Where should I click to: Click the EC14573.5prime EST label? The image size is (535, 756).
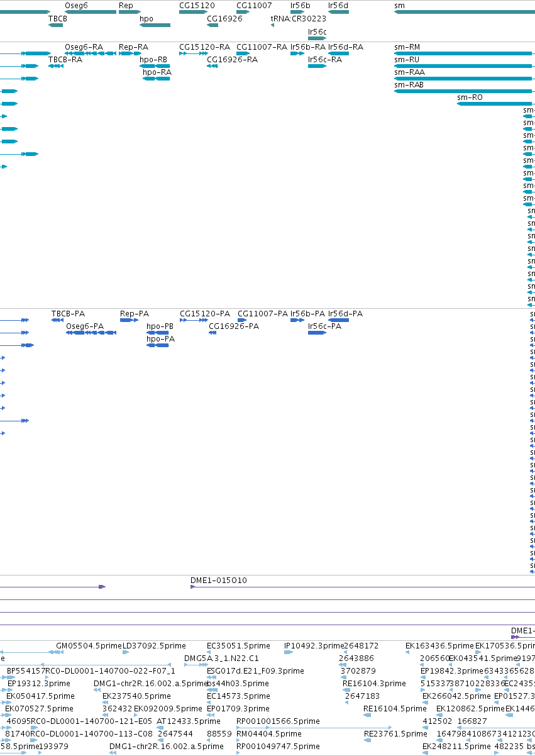[x=238, y=696]
